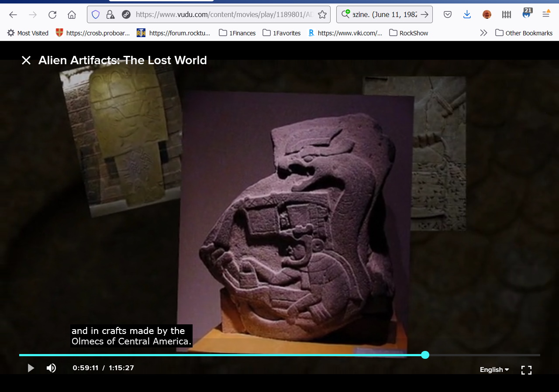
Task: Open forum.rocktu bookmark
Action: pos(173,33)
